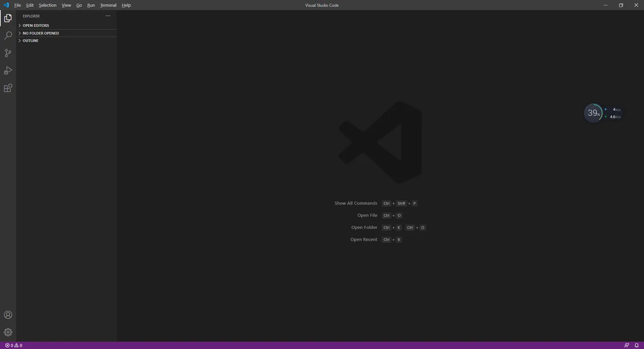Viewport: 644px width, 349px height.
Task: Expand the Open Editors section
Action: click(x=67, y=25)
